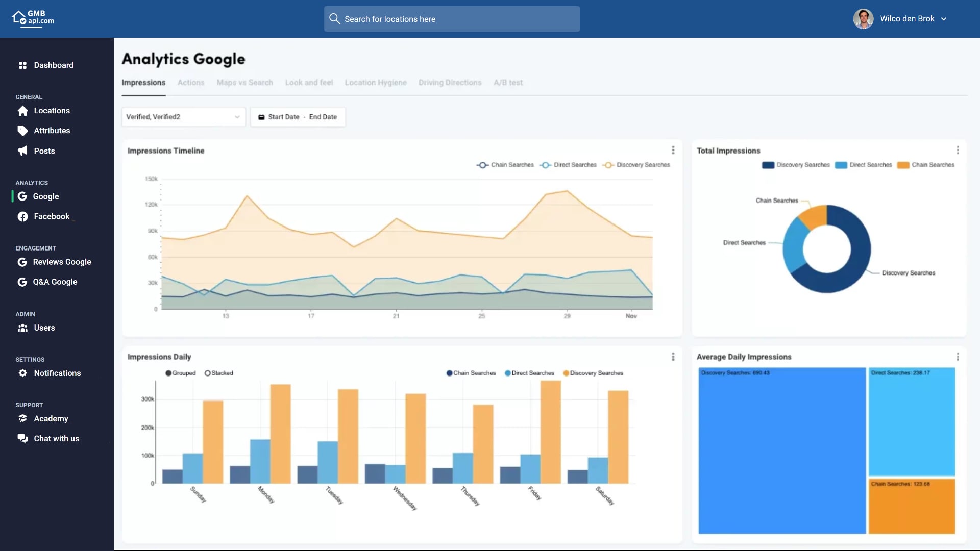Screen dimensions: 980x551
Task: Open Posts via the megaphone icon
Action: click(x=23, y=151)
